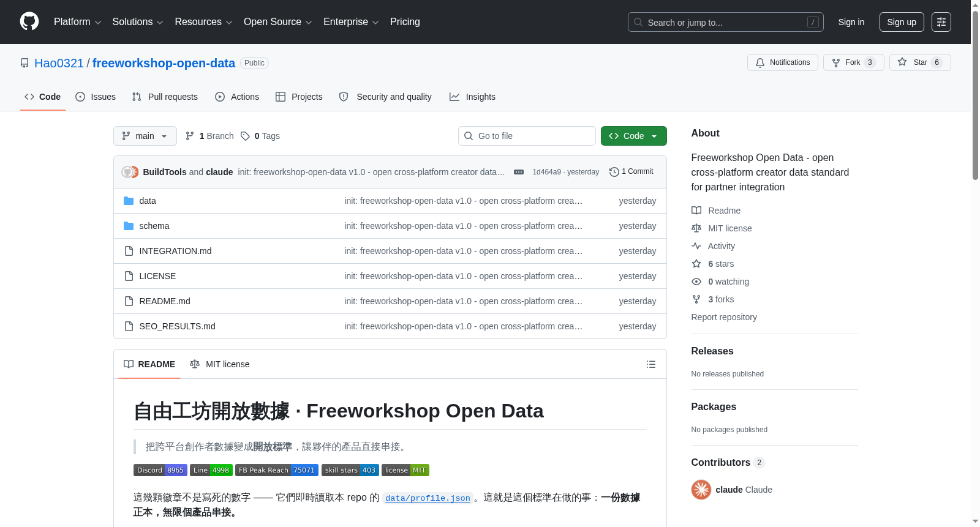Click the Discord 8965 badge
Image resolution: width=980 pixels, height=527 pixels.
coord(160,470)
